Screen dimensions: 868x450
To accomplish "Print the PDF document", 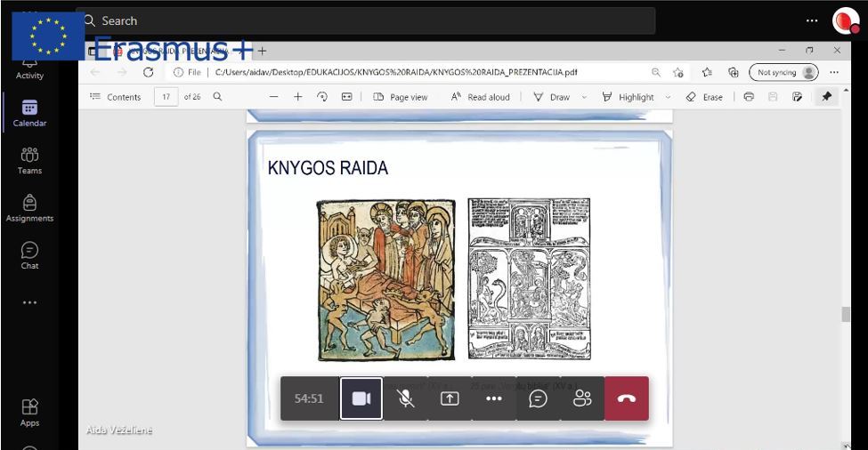I will click(749, 97).
